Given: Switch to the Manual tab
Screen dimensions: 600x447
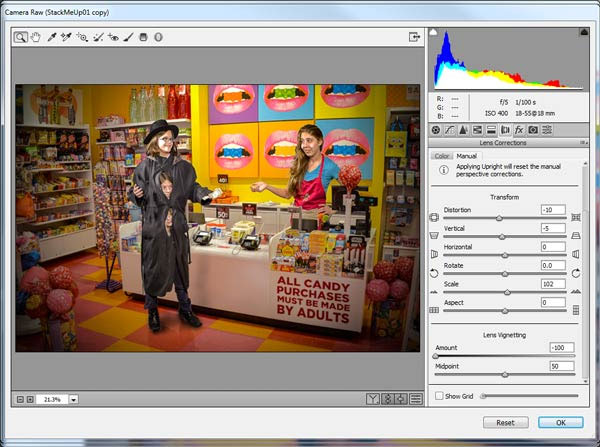Looking at the screenshot, I should click(x=466, y=156).
